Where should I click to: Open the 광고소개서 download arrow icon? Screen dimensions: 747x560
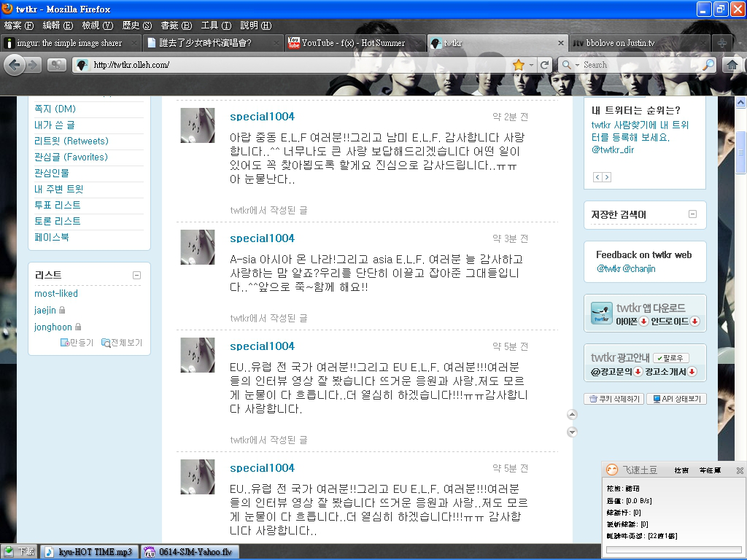(692, 371)
